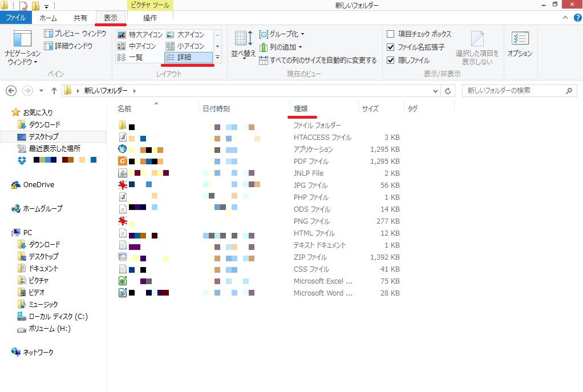583x392 pixels.
Task: Open the Help question mark icon
Action: pyautogui.click(x=577, y=18)
